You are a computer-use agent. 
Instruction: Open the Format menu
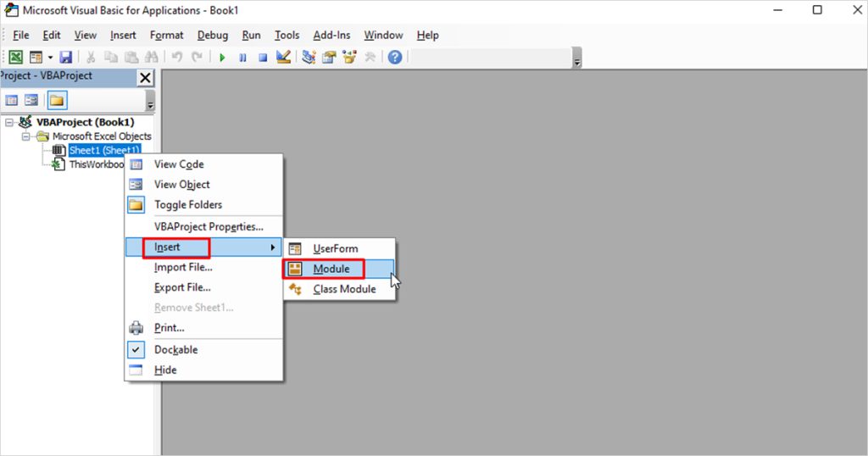pyautogui.click(x=167, y=35)
